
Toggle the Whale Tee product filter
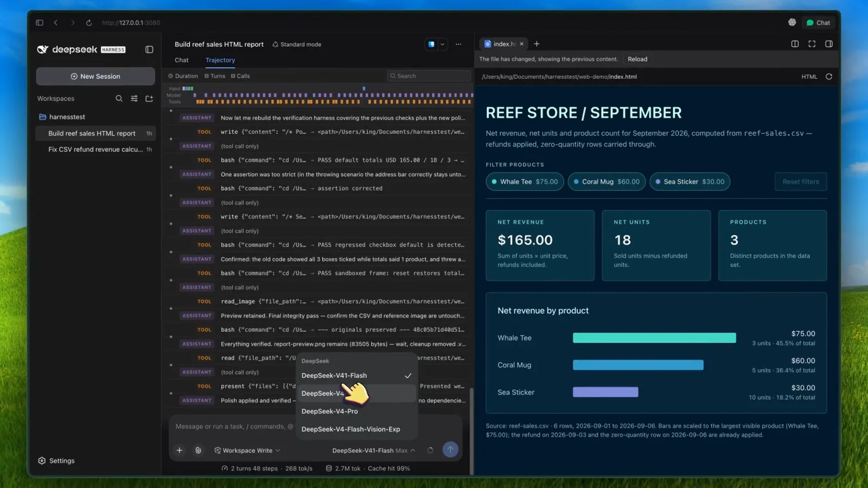525,182
